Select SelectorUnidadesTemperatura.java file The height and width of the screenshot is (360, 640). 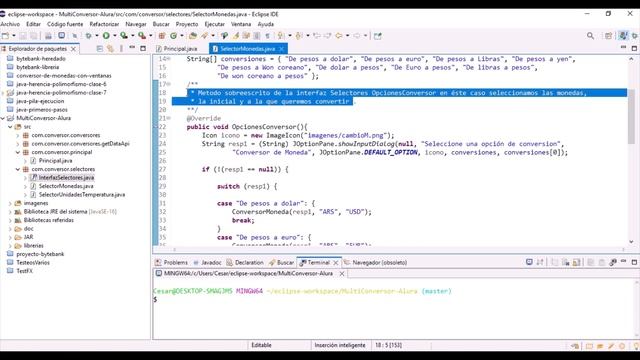(82, 195)
